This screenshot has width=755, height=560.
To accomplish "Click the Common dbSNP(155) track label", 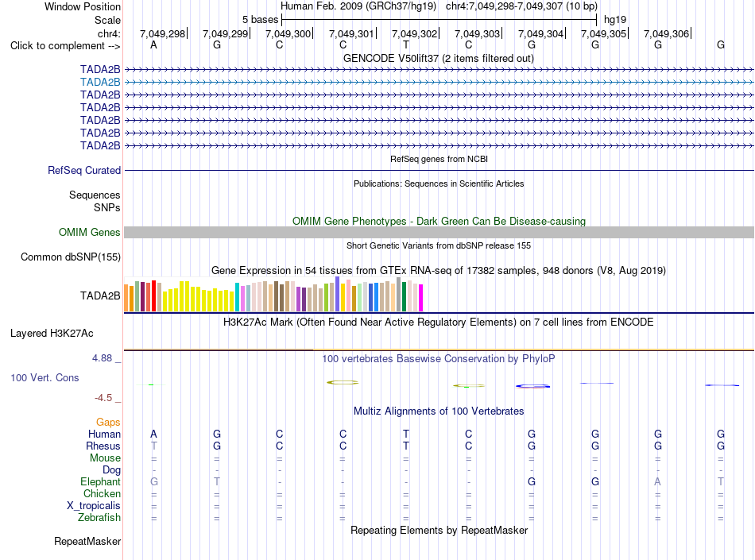I will [x=71, y=257].
